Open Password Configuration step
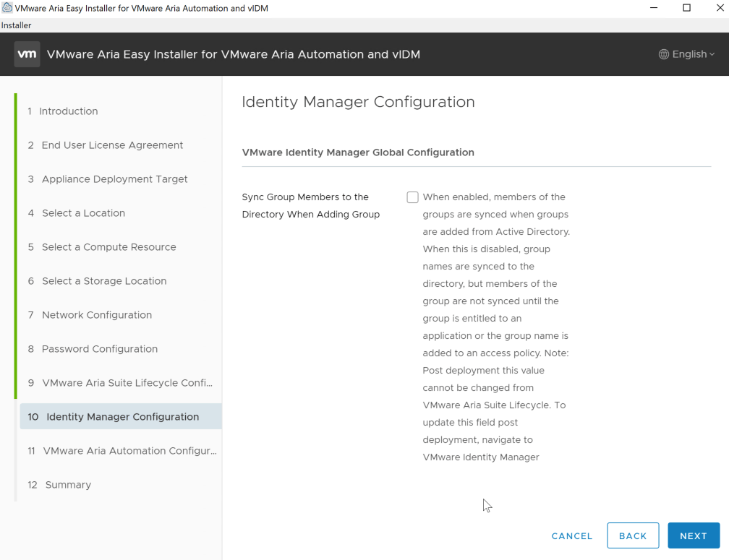Viewport: 729px width, 560px height. click(x=99, y=349)
